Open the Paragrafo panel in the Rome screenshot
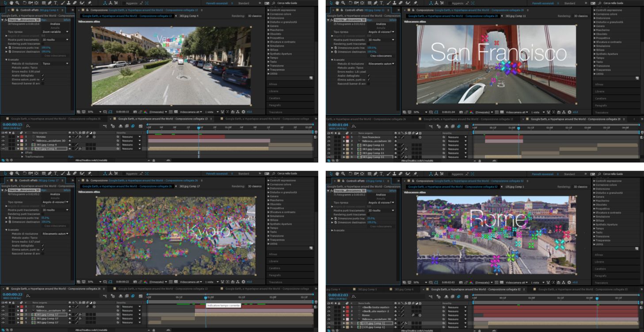Viewport: 644px width, 332px height. 600,275
